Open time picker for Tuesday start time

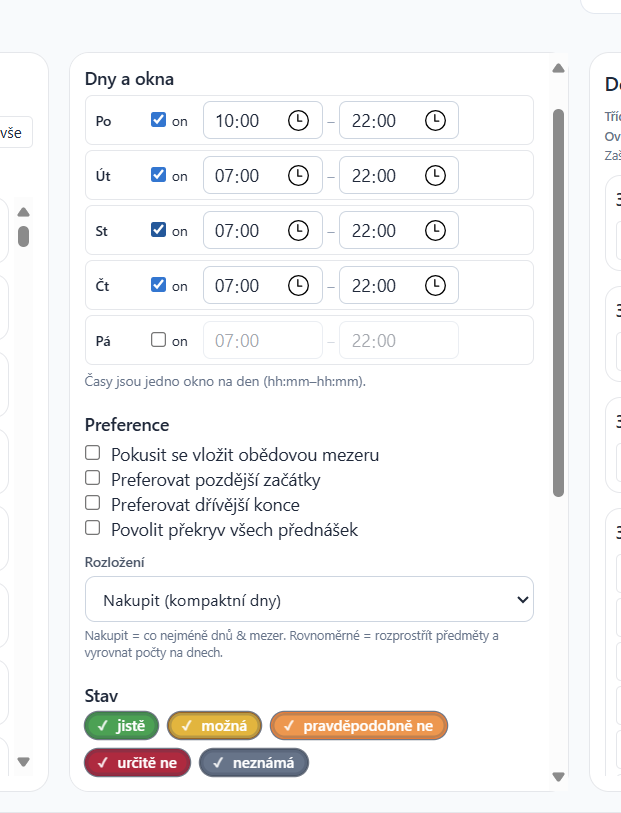coord(298,176)
